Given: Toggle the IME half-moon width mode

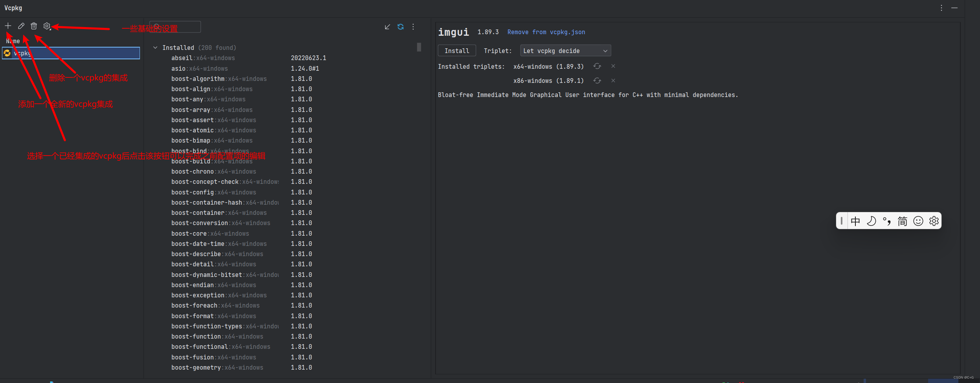Looking at the screenshot, I should pos(871,221).
